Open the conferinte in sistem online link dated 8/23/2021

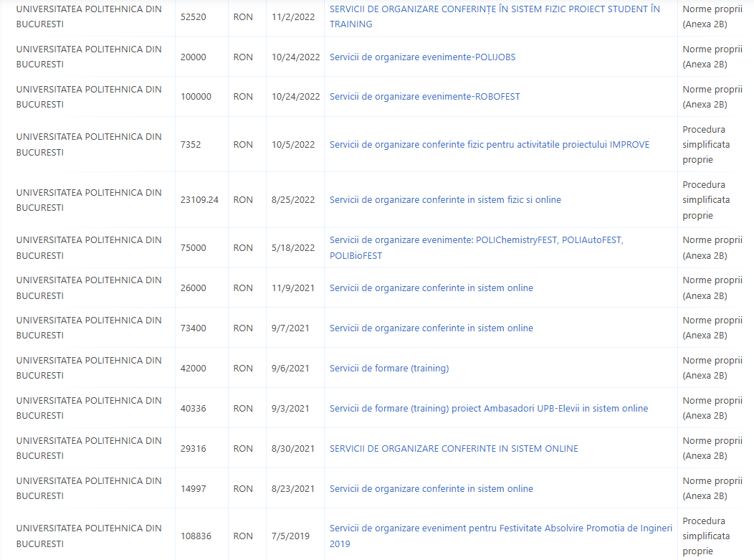point(431,489)
